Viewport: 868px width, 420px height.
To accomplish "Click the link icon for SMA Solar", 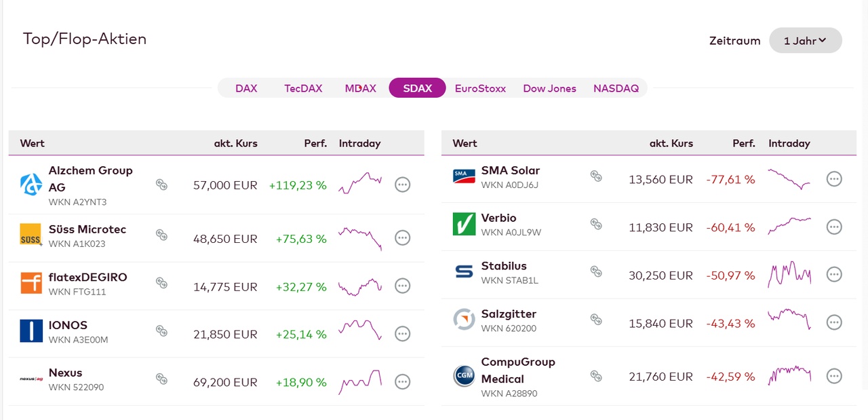I will click(596, 176).
